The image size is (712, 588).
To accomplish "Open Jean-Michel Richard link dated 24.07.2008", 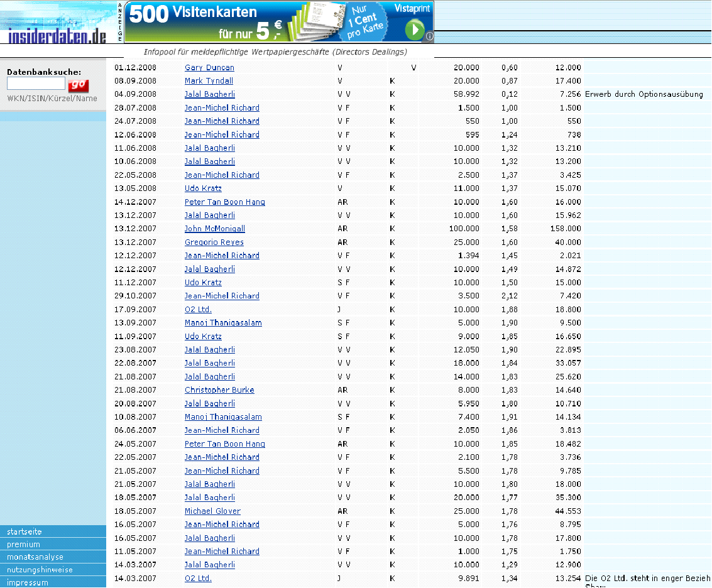I will [222, 121].
